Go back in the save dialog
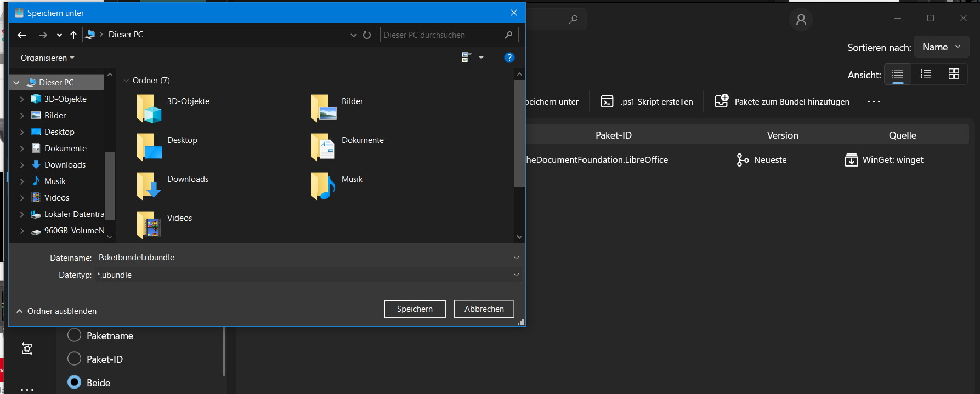 [21, 35]
